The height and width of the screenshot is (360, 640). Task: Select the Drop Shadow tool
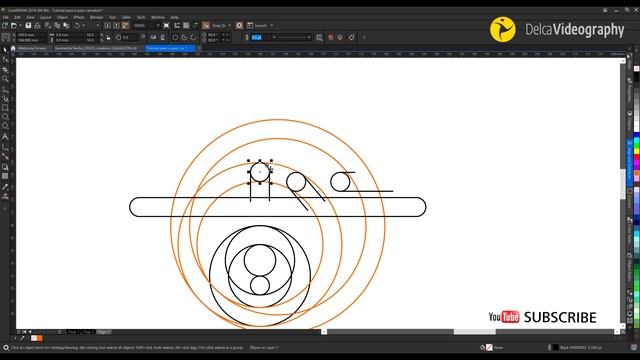[x=5, y=167]
